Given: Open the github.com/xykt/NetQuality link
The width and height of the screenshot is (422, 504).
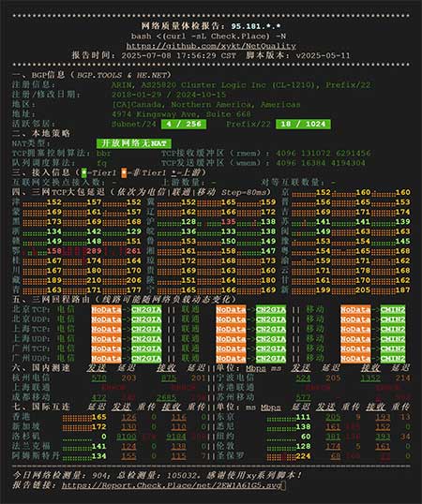Looking at the screenshot, I should coord(211,46).
